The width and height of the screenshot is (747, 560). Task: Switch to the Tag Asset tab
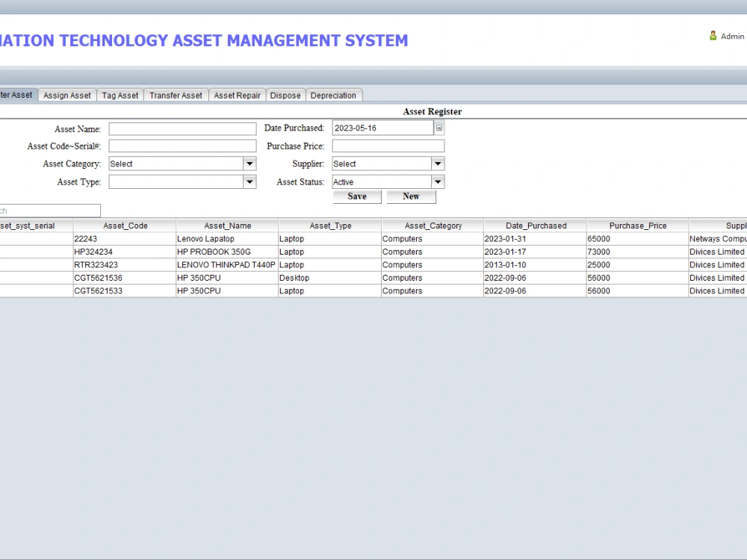(x=120, y=95)
